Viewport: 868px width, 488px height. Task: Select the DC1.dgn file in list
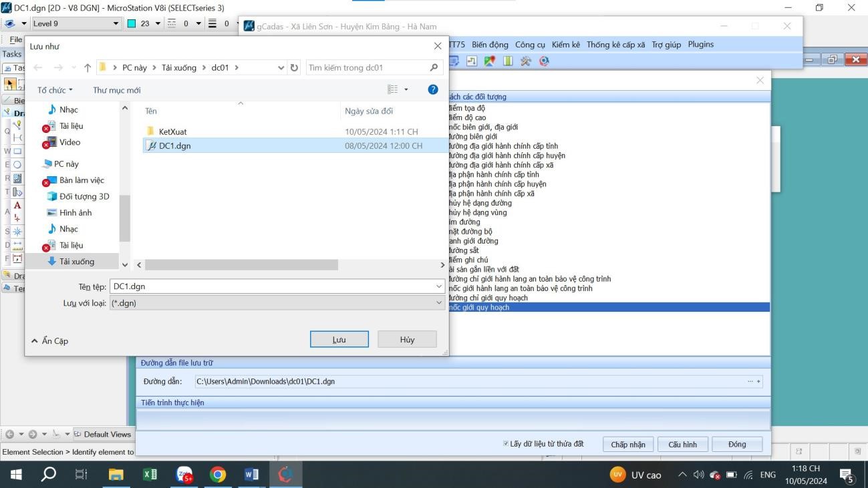click(x=174, y=146)
